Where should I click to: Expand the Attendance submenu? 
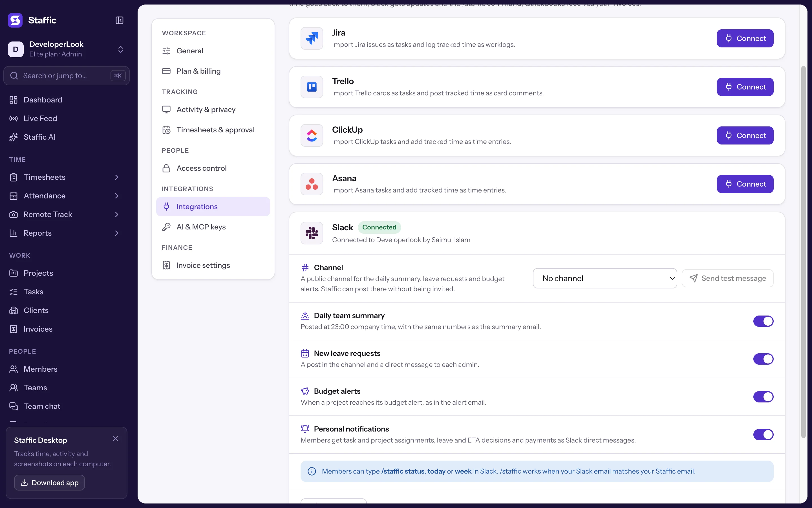tap(116, 196)
